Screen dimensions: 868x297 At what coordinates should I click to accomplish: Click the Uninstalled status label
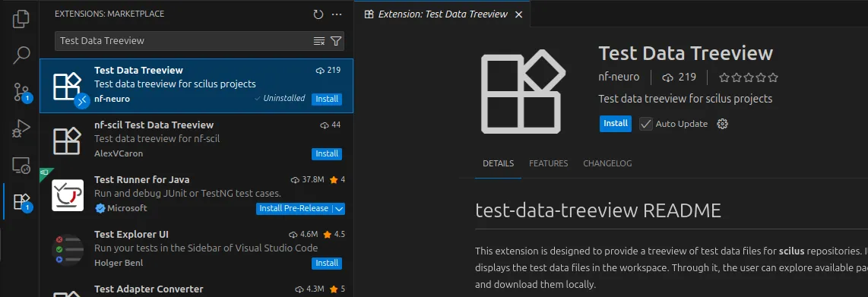[280, 99]
